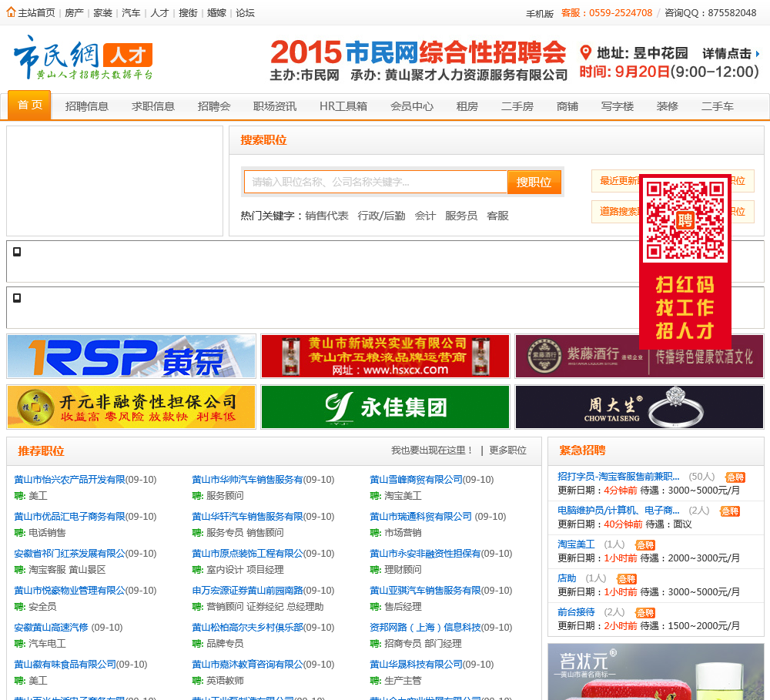Viewport: 770px width, 700px height.
Task: Open 黄山市怡兴农产品开发有限 company listing
Action: (70, 480)
